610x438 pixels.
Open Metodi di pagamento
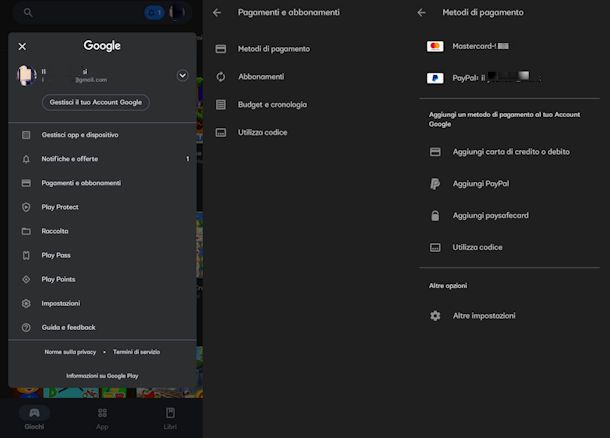pos(274,49)
